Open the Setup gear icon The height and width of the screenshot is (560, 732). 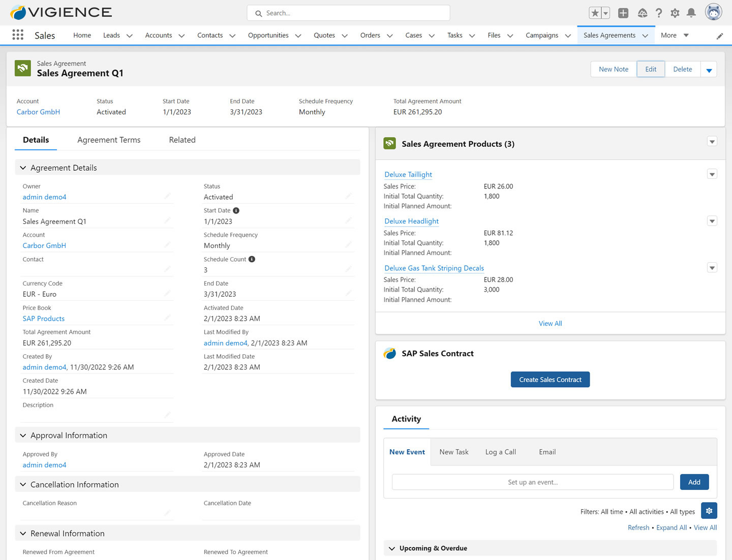tap(675, 13)
